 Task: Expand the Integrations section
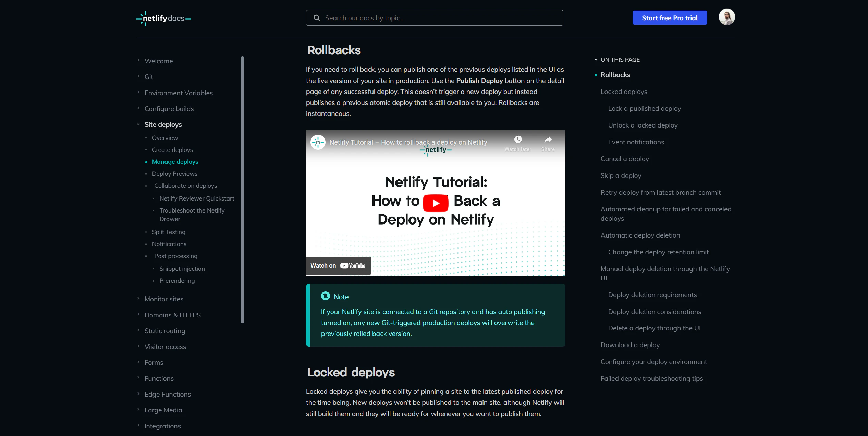(x=138, y=425)
